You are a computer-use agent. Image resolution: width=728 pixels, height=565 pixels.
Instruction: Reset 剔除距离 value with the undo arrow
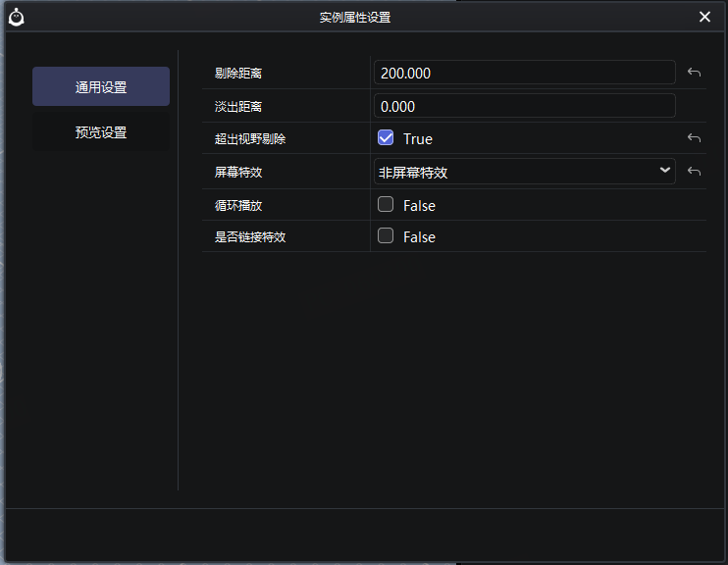point(694,73)
